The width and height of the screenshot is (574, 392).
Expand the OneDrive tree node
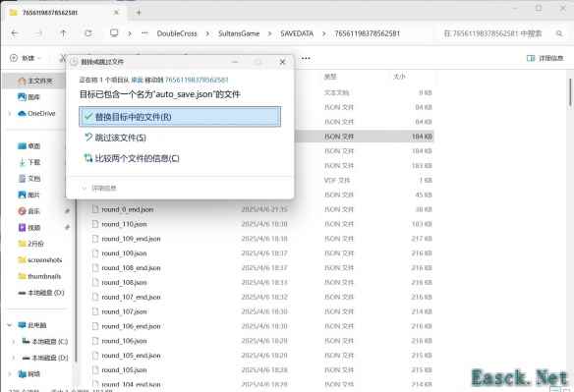tap(10, 113)
